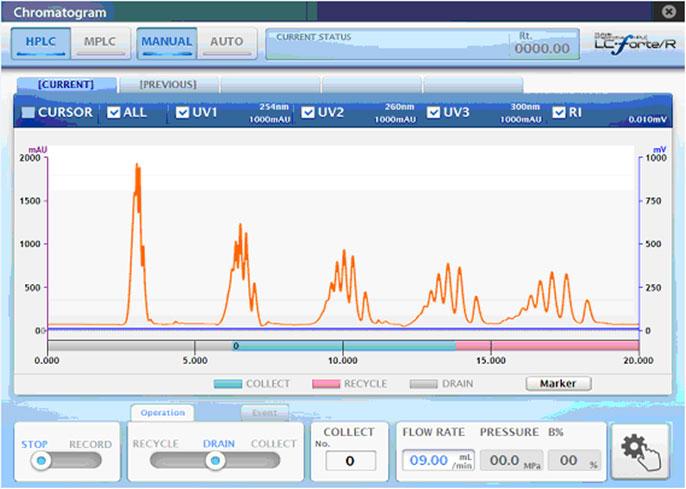This screenshot has height=489, width=686.
Task: Hide the RI signal checkbox
Action: (559, 113)
